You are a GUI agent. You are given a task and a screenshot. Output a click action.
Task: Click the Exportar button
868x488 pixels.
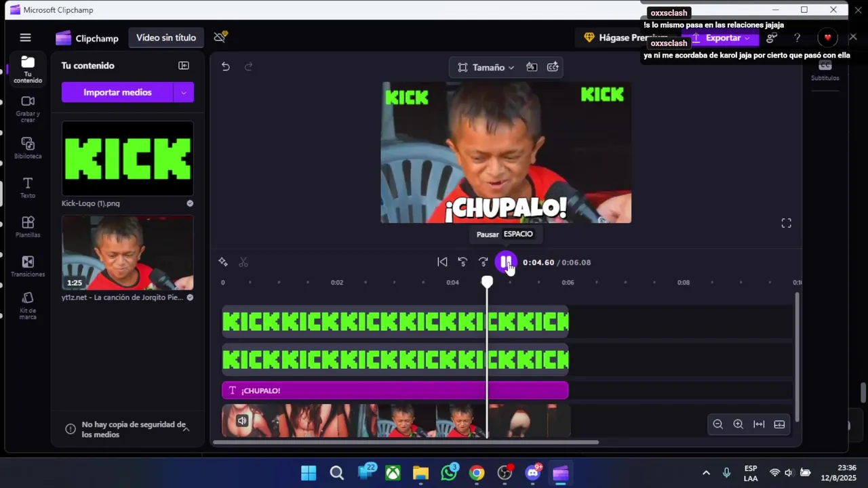pos(719,38)
